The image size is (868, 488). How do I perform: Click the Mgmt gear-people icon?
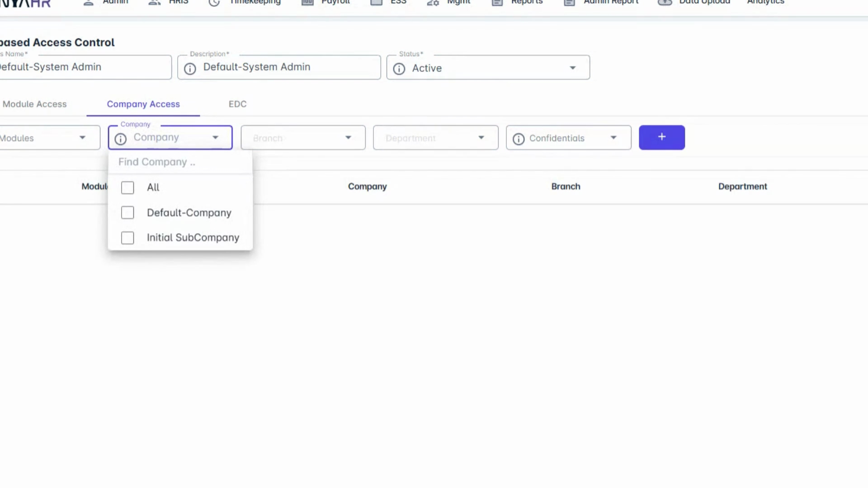point(433,2)
